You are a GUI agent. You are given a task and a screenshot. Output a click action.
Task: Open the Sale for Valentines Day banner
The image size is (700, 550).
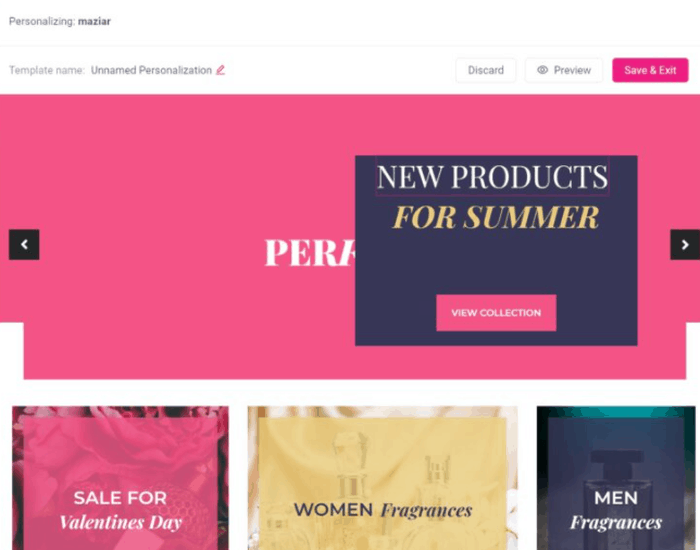pyautogui.click(x=121, y=478)
